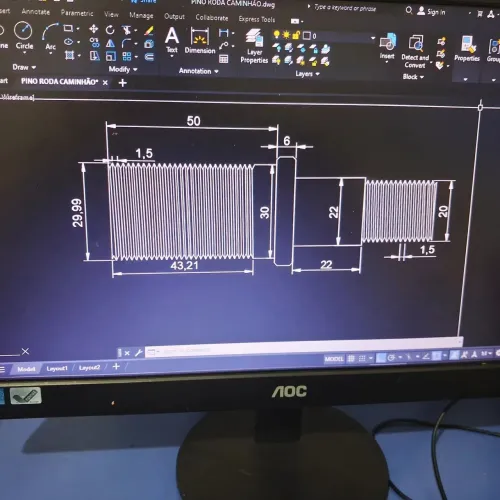Select the Rectangular Array tool

coord(127,56)
